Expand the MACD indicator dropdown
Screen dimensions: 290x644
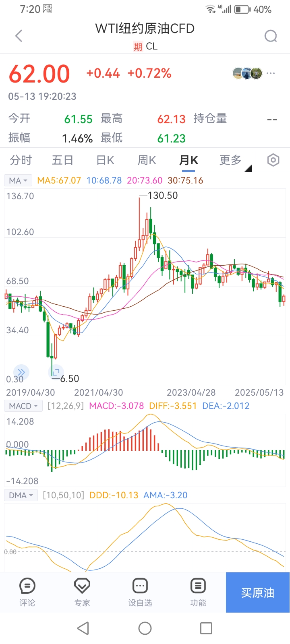pyautogui.click(x=23, y=406)
